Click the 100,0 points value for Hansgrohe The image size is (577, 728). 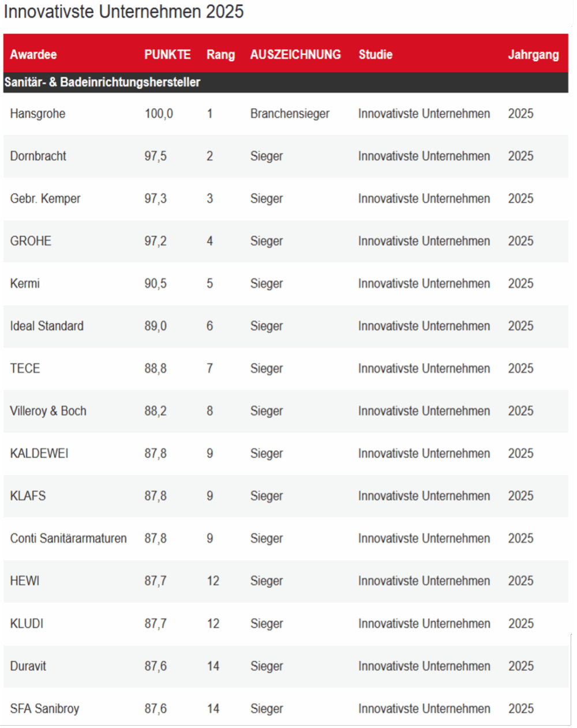click(159, 114)
